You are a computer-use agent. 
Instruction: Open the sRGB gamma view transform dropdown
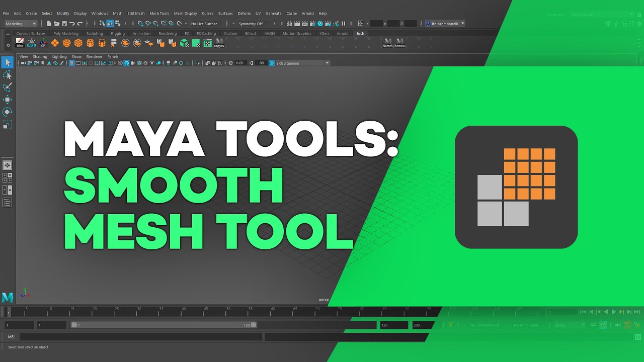pos(303,63)
